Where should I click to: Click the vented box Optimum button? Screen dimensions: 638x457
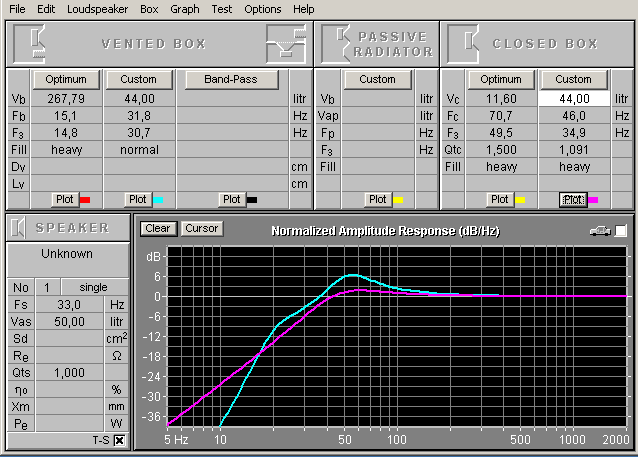point(66,79)
